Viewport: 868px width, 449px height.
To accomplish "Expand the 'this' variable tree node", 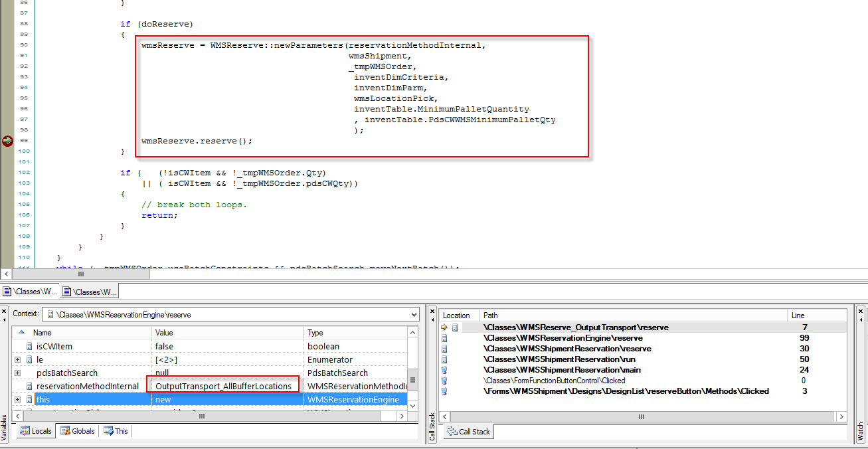I will point(17,399).
